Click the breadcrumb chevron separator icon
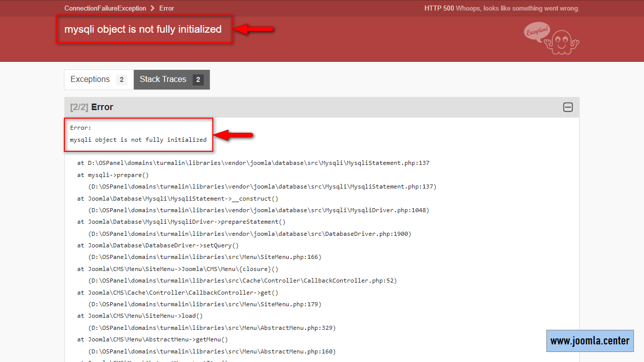The width and height of the screenshot is (644, 362). 152,8
